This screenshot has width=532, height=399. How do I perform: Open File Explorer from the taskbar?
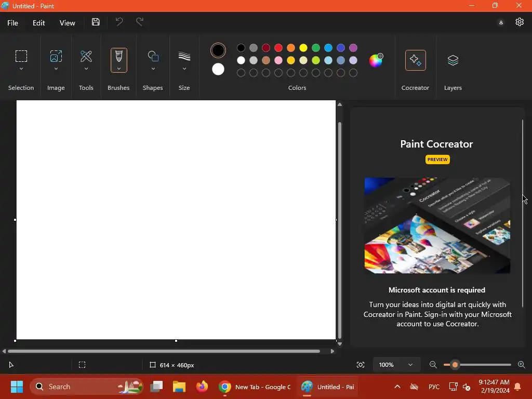179,387
